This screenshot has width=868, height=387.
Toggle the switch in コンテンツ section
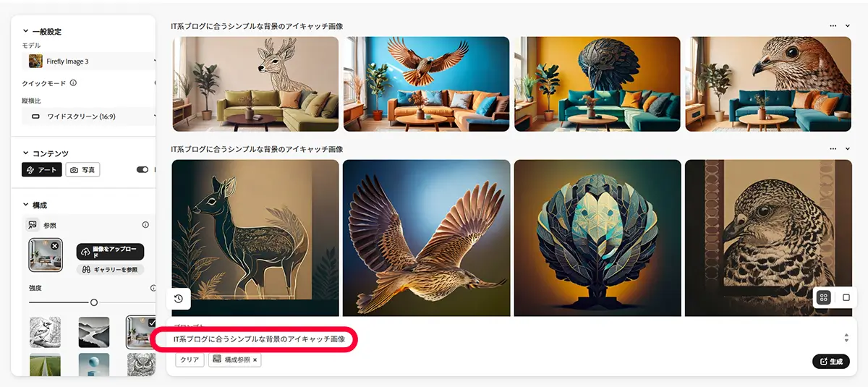pos(142,170)
